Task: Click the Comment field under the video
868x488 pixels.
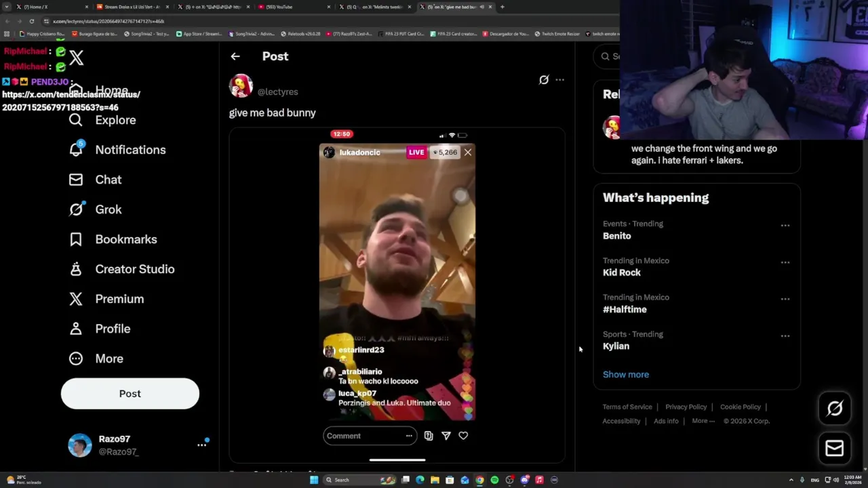Action: (370, 436)
